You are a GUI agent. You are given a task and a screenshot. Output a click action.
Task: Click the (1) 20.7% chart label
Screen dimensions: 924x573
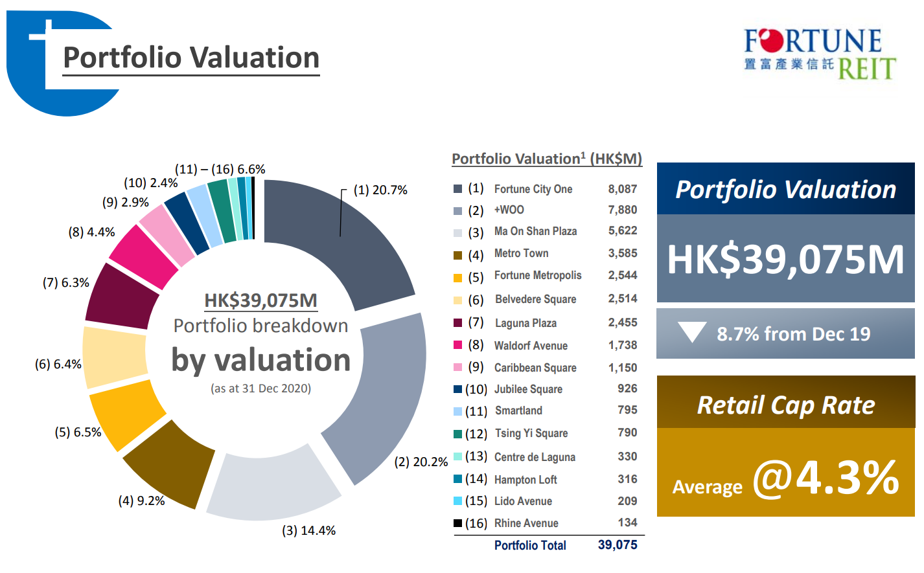(x=380, y=190)
